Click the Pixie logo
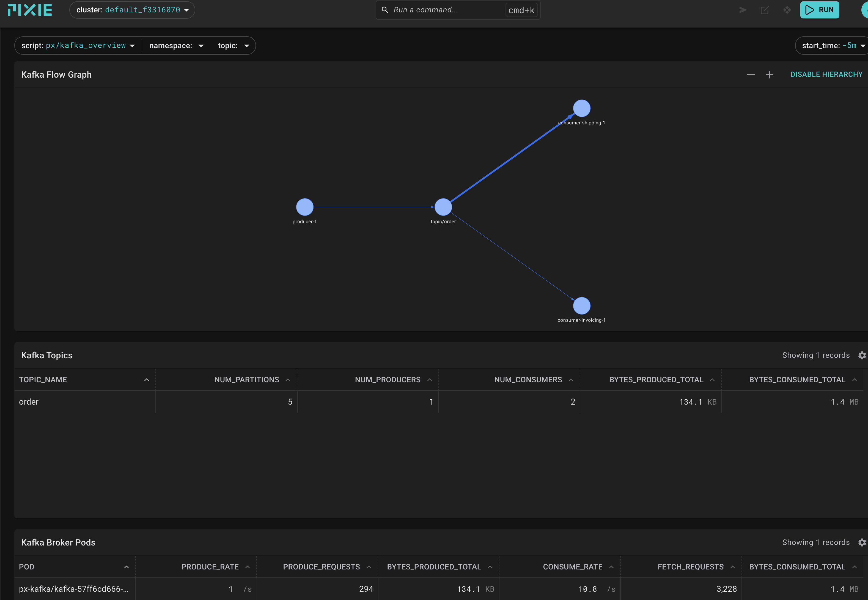Image resolution: width=868 pixels, height=600 pixels. (30, 10)
